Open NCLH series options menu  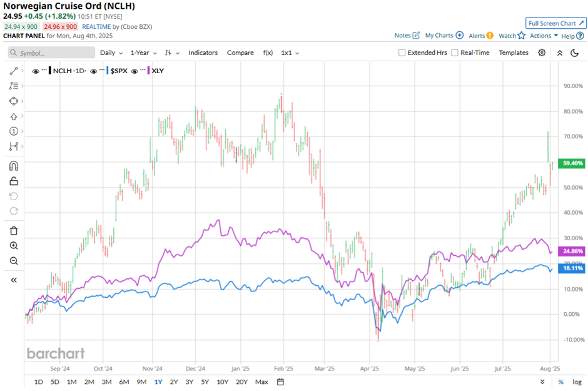pos(44,70)
